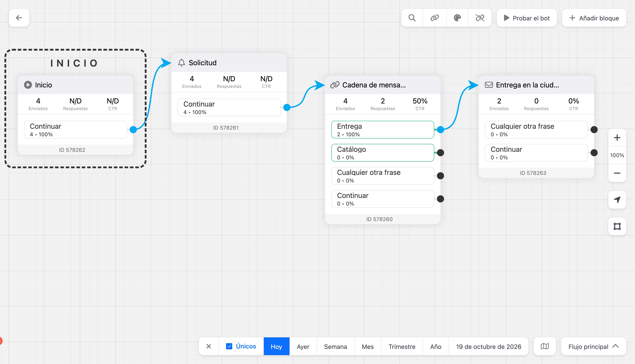Open the minimap book icon
This screenshot has width=635, height=364.
pyautogui.click(x=545, y=346)
